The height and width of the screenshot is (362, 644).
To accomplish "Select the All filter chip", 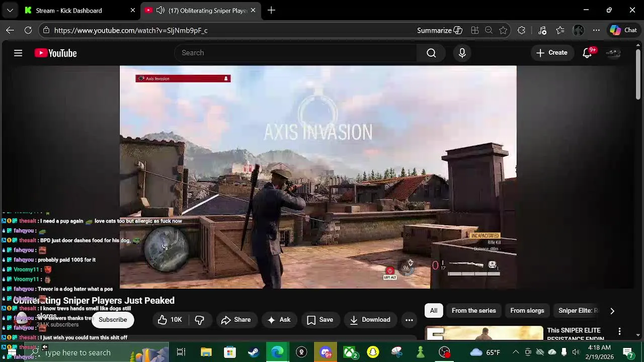I will [434, 311].
